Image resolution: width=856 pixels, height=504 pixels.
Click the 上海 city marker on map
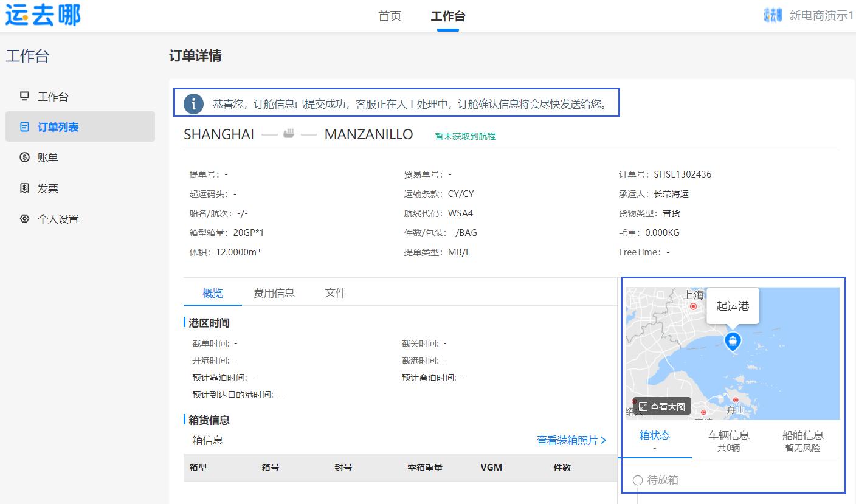pos(693,306)
